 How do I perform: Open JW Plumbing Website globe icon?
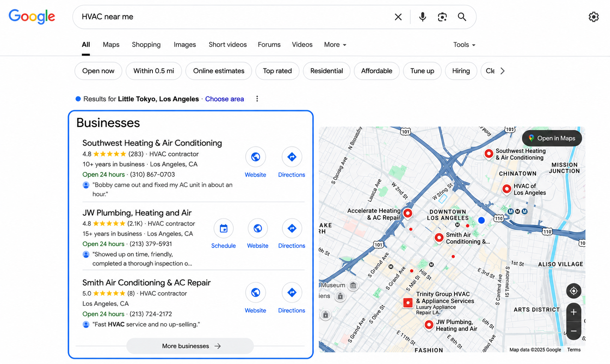point(258,228)
